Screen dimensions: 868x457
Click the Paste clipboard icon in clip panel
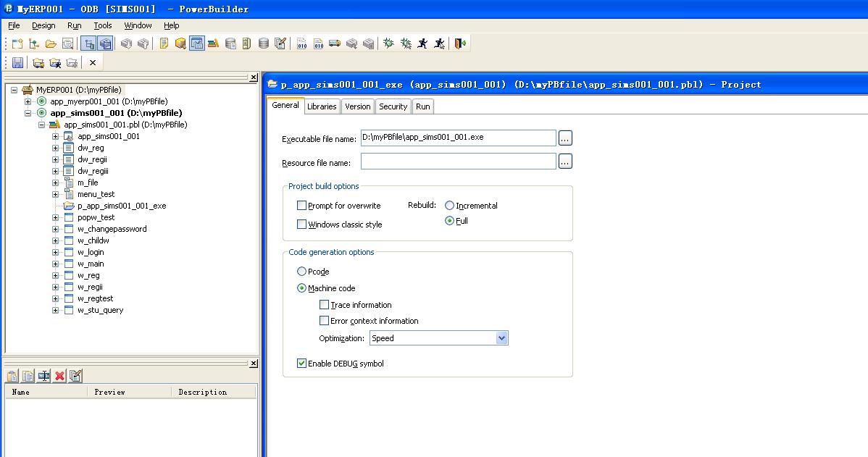pos(12,376)
